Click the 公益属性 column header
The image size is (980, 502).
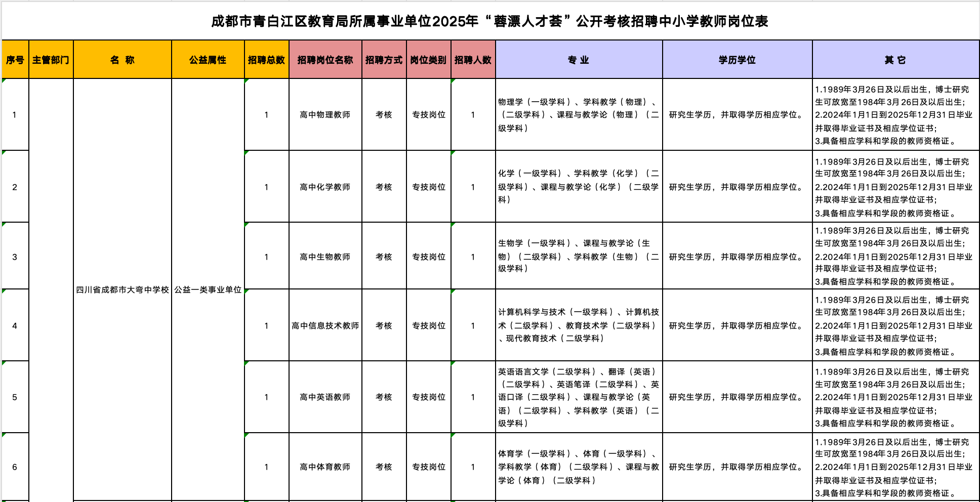[208, 60]
